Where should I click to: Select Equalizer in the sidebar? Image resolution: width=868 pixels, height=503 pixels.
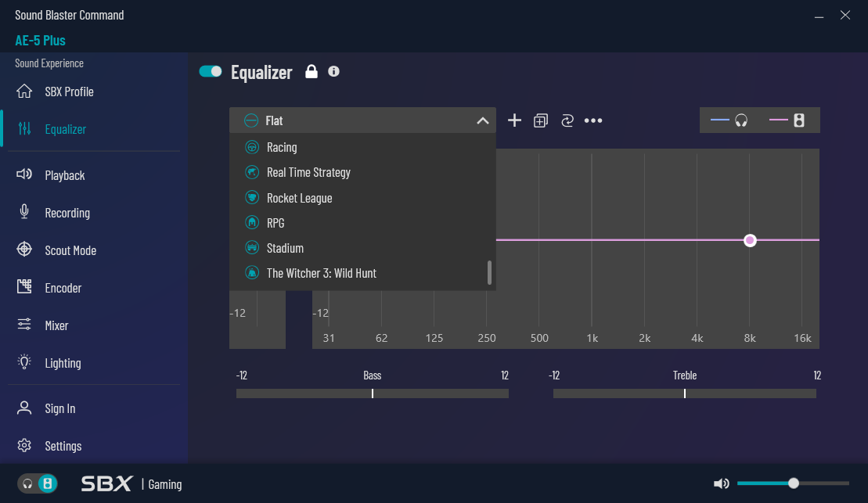(x=65, y=130)
